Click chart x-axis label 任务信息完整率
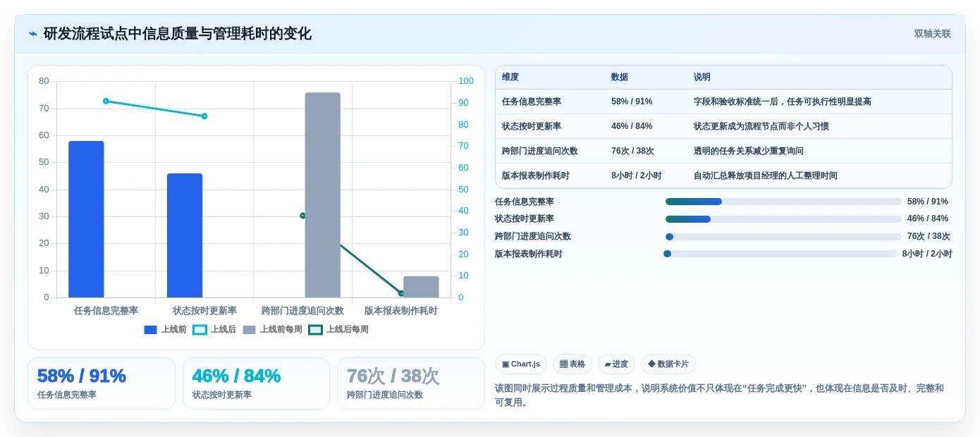 tap(106, 310)
